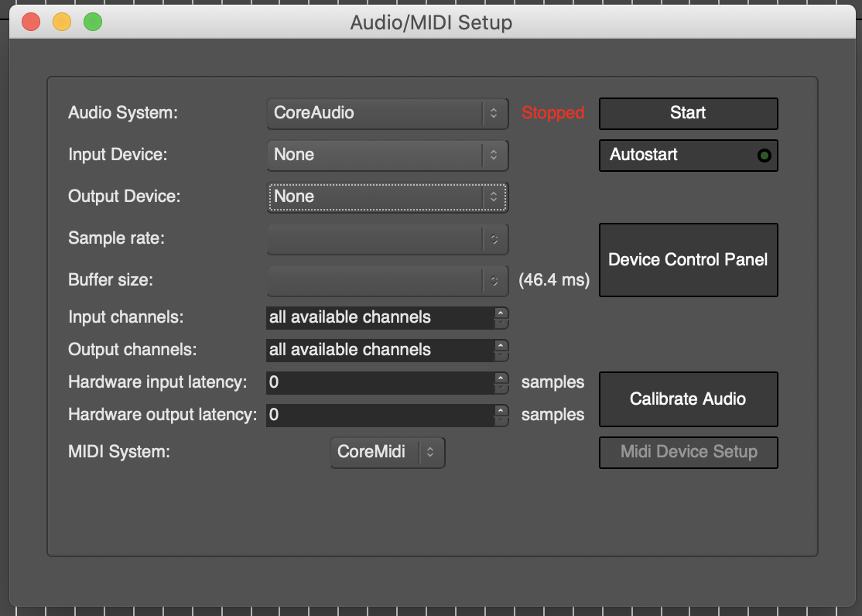Expand the Output Device dropdown
862x616 pixels.
[387, 197]
